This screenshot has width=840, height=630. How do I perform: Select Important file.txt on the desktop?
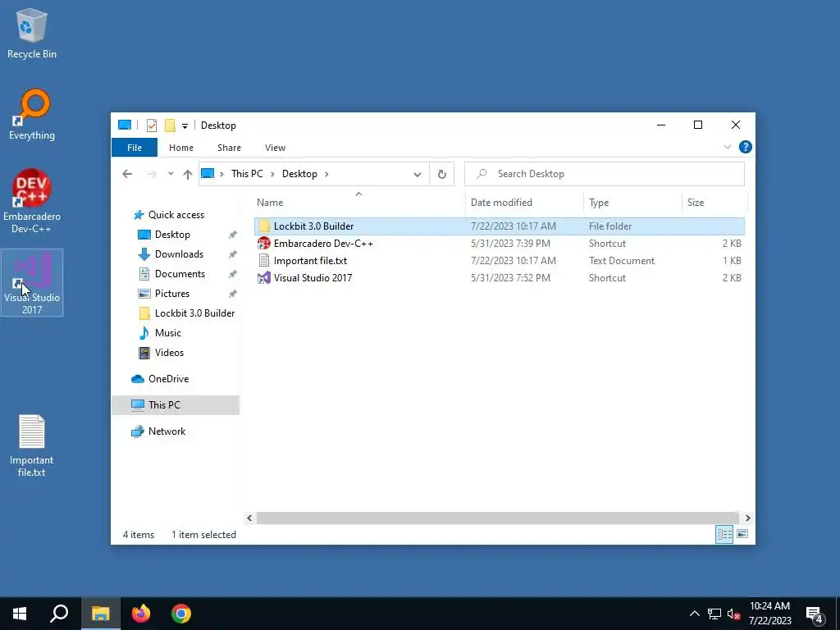(32, 445)
